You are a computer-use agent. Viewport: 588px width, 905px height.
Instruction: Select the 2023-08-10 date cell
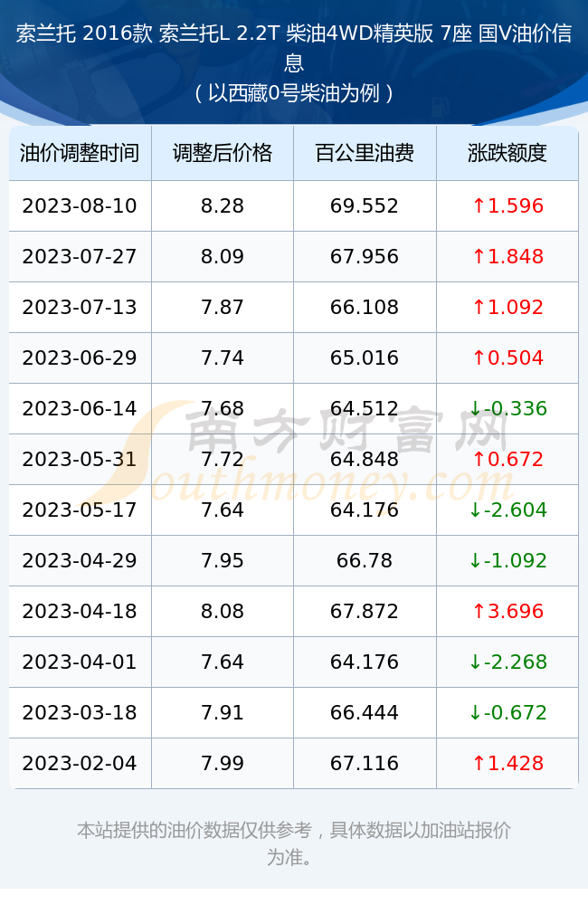point(80,206)
